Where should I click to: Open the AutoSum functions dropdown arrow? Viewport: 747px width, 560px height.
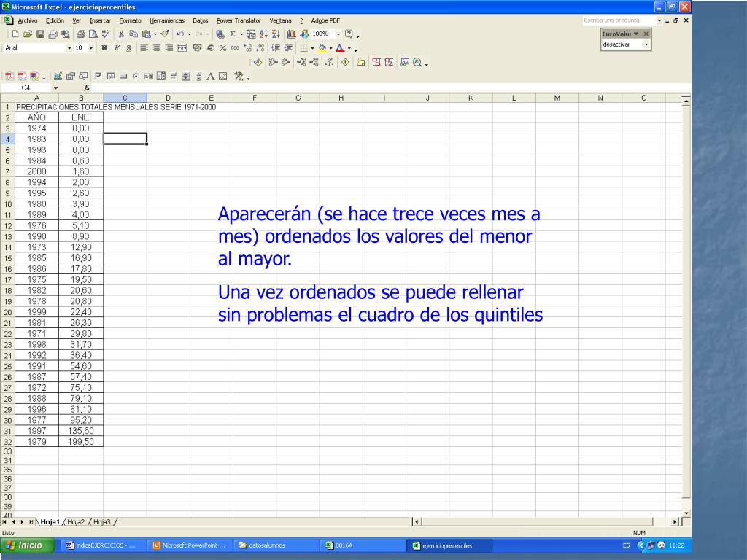(x=241, y=34)
